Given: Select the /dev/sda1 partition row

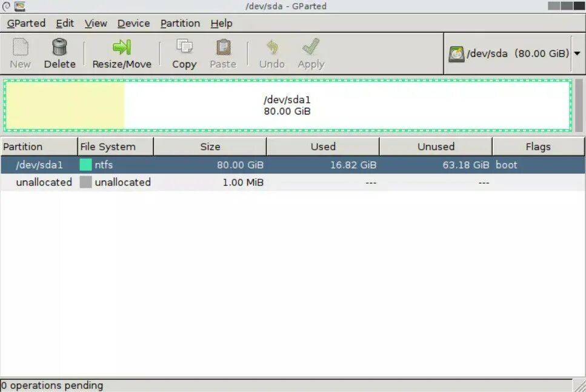Looking at the screenshot, I should click(x=293, y=165).
